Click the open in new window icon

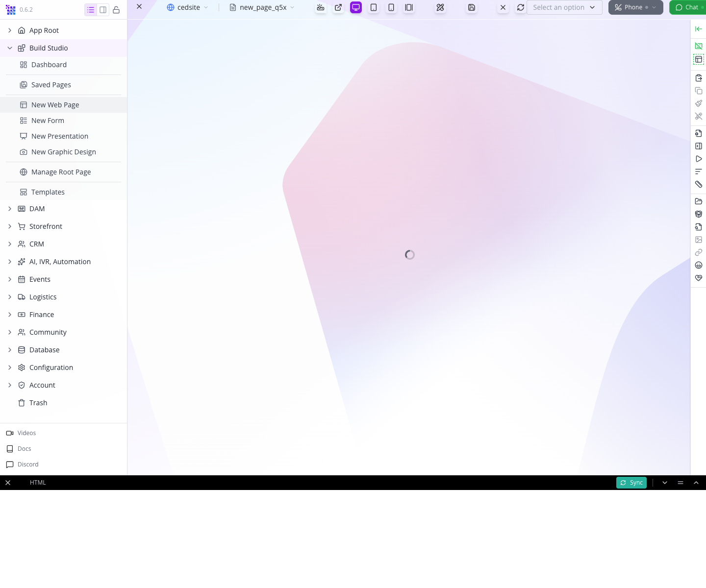[338, 7]
